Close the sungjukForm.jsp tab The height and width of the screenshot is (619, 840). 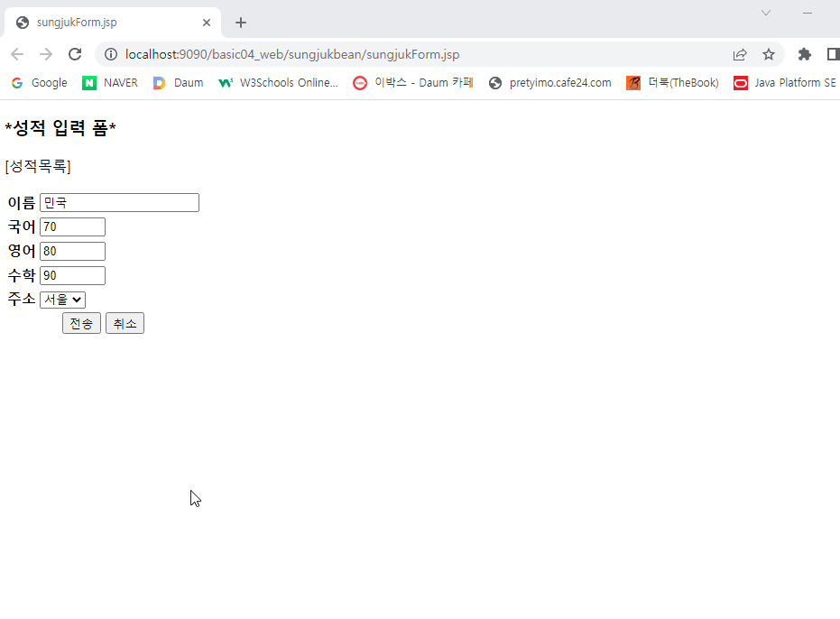[x=207, y=23]
